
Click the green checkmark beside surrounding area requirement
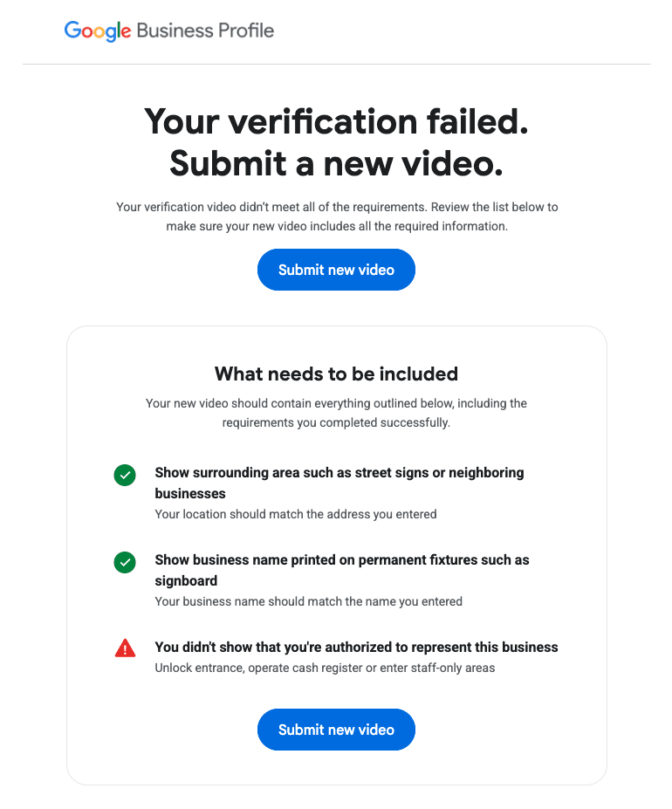[x=125, y=476]
